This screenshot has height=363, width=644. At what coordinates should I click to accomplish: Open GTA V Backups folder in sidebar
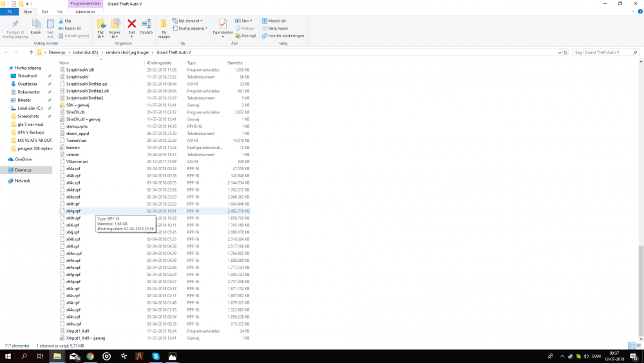click(x=31, y=132)
